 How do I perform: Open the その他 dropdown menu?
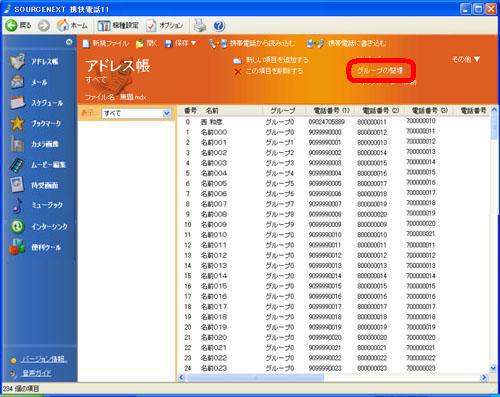pos(466,59)
